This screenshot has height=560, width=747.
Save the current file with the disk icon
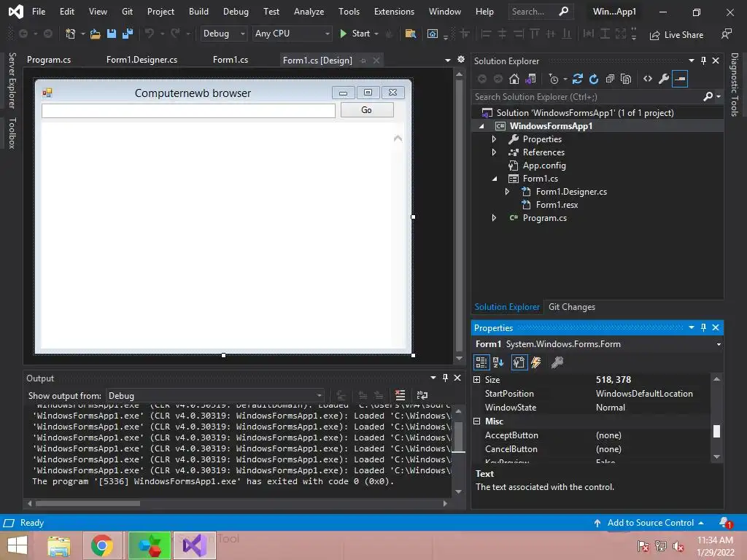pos(112,34)
